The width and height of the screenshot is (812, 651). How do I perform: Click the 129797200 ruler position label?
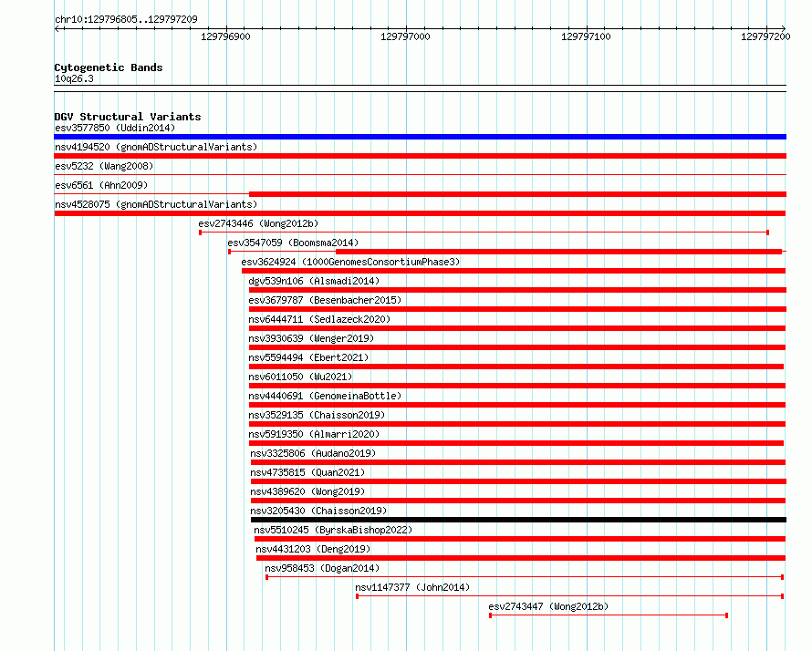765,36
